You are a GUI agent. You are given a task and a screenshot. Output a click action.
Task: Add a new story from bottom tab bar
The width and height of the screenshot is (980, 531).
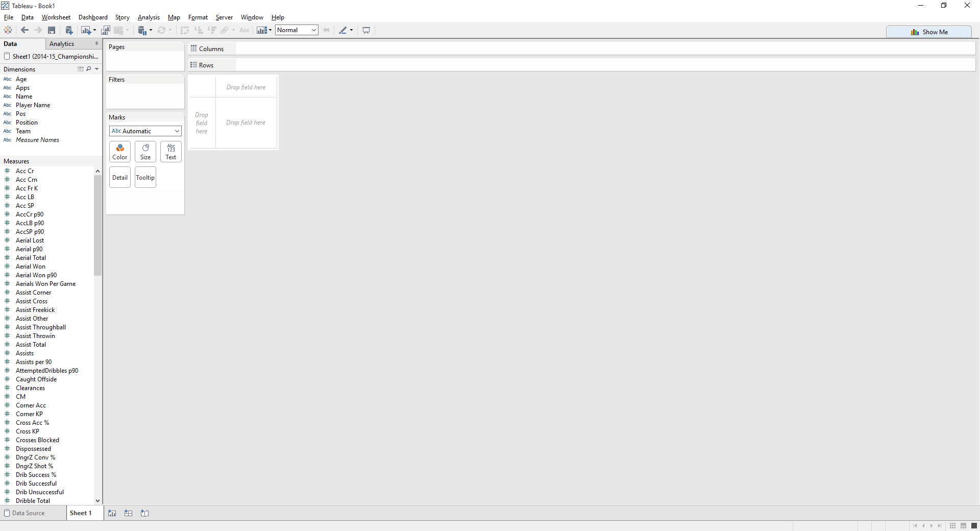[x=145, y=513]
